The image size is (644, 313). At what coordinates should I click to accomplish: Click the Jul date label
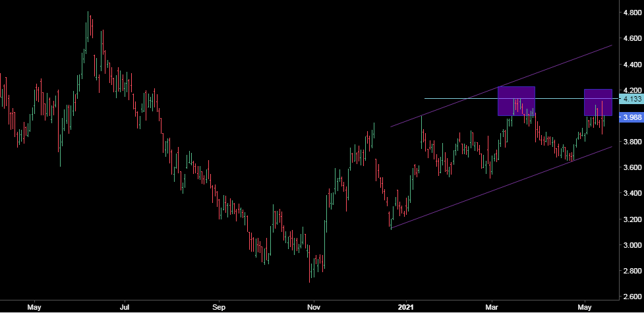pyautogui.click(x=125, y=307)
